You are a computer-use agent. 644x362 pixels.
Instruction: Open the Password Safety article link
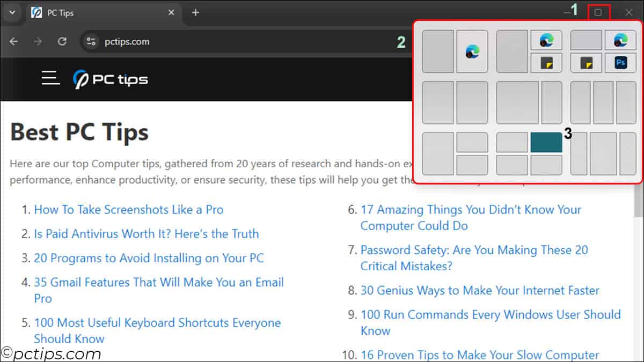(x=474, y=250)
